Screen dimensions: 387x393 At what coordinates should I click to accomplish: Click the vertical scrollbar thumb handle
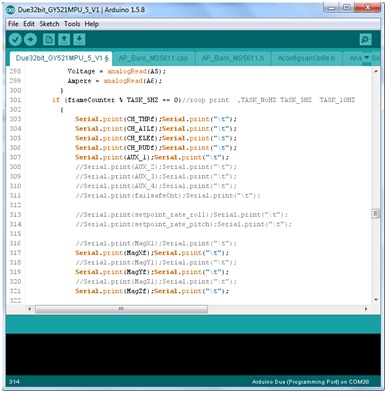coord(376,213)
